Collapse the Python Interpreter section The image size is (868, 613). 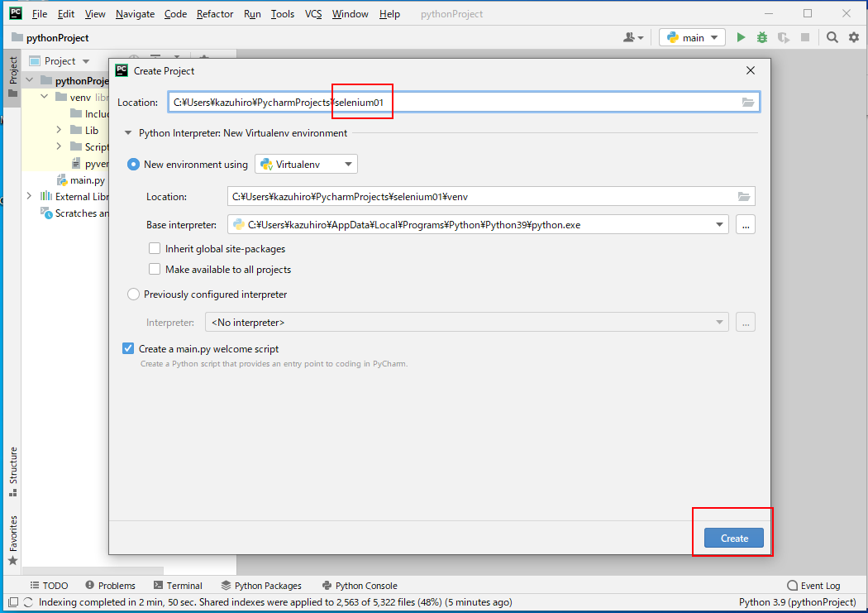click(x=129, y=132)
